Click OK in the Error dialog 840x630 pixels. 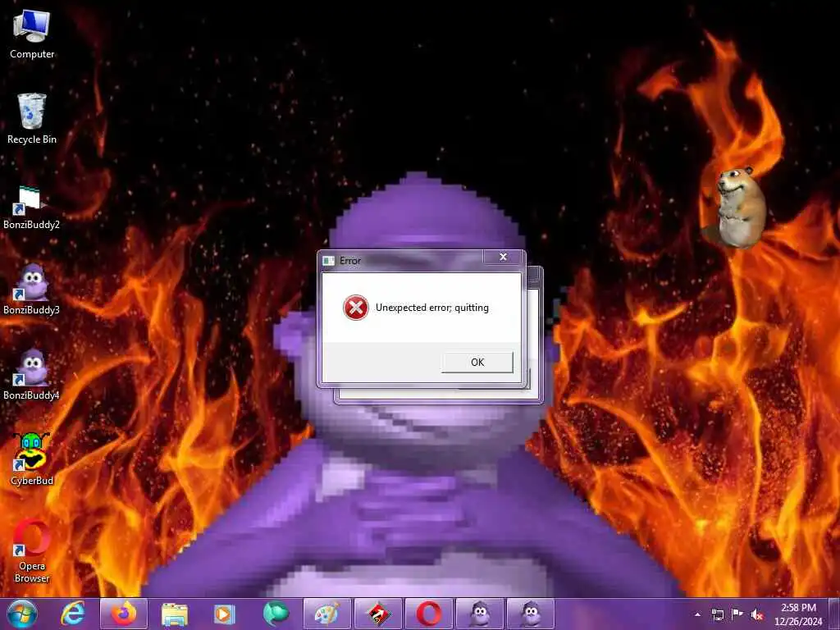click(x=477, y=362)
